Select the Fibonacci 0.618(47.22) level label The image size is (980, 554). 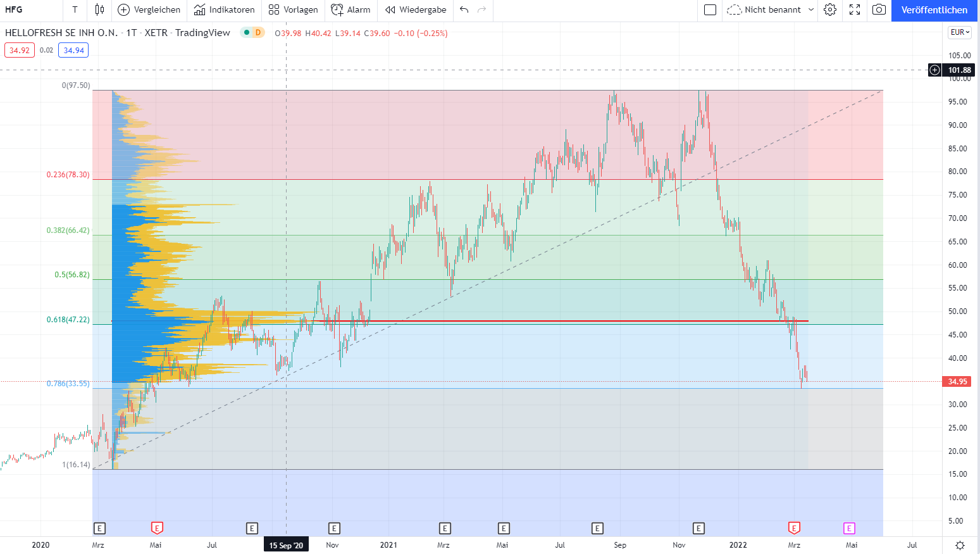click(x=68, y=320)
